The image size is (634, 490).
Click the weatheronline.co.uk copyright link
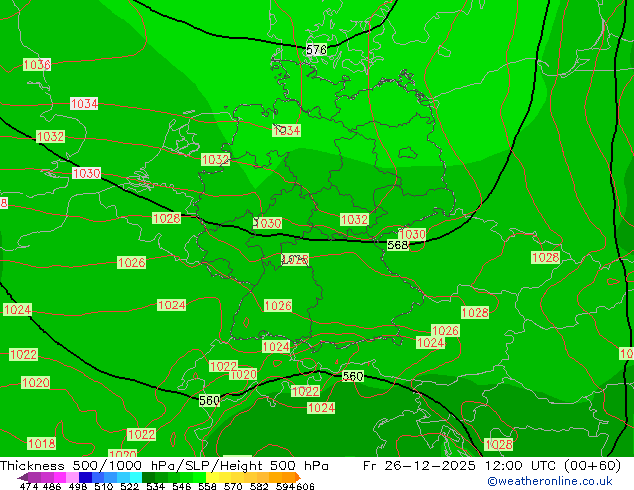click(x=550, y=482)
